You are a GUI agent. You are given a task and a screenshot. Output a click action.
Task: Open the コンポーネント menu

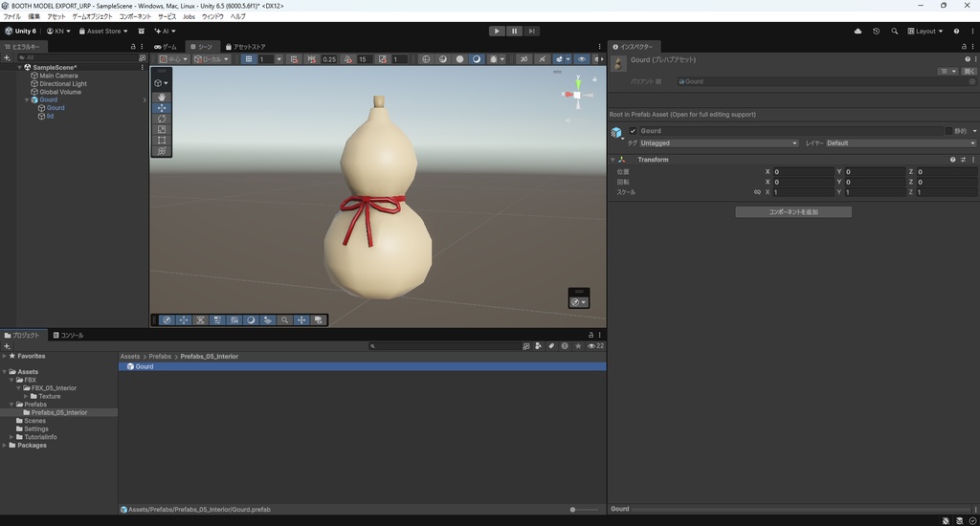[135, 17]
